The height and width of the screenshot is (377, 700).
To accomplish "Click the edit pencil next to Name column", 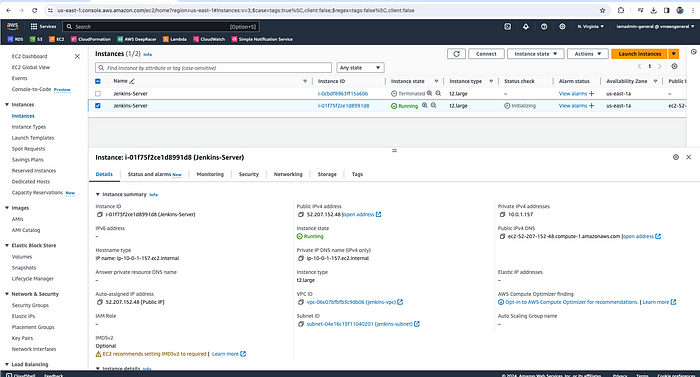I will [x=132, y=81].
